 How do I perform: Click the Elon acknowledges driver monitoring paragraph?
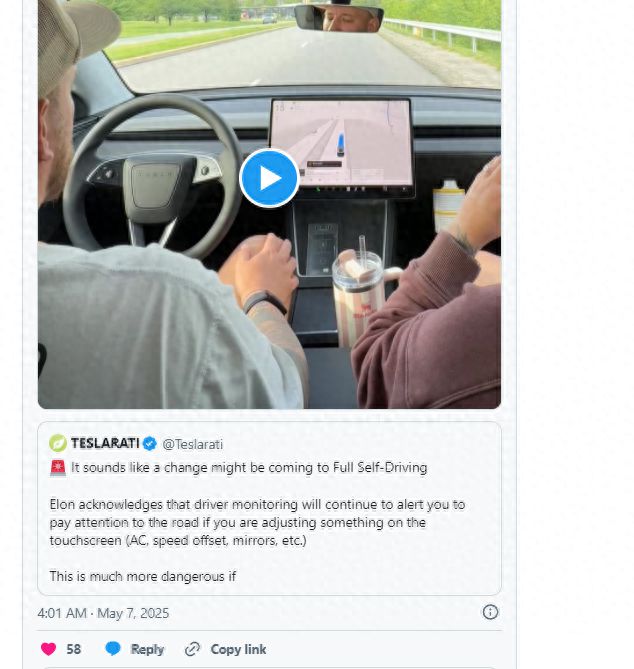point(257,522)
